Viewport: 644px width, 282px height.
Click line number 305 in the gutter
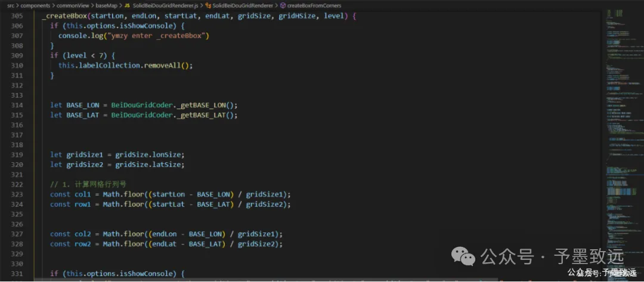pyautogui.click(x=17, y=16)
